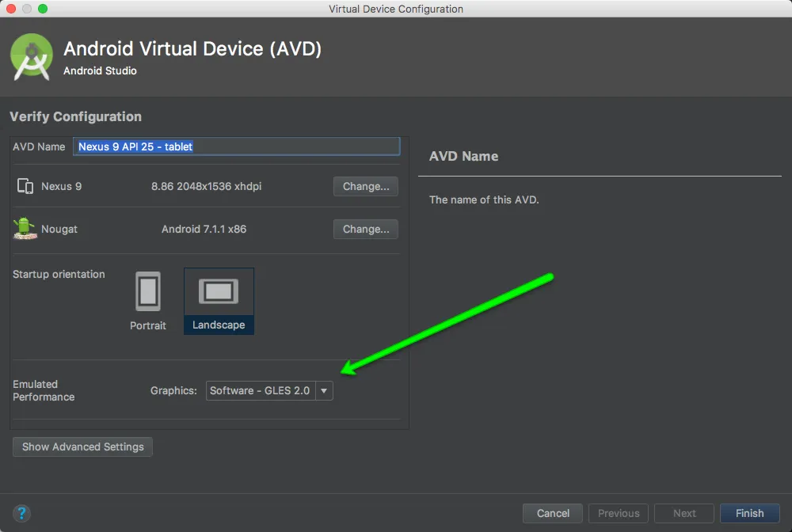Change the Nougat system image
The height and width of the screenshot is (532, 792).
(366, 229)
